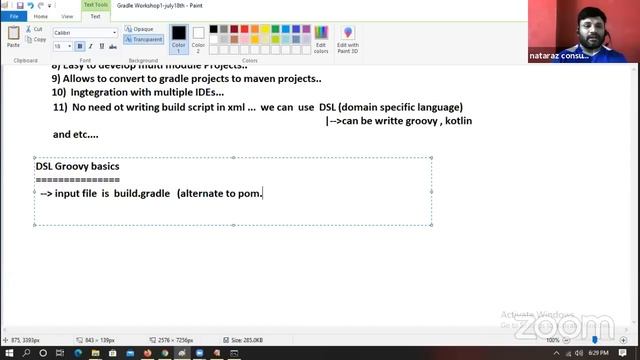This screenshot has width=640, height=360.
Task: Pick the brown color swatch in second row
Action: (234, 39)
